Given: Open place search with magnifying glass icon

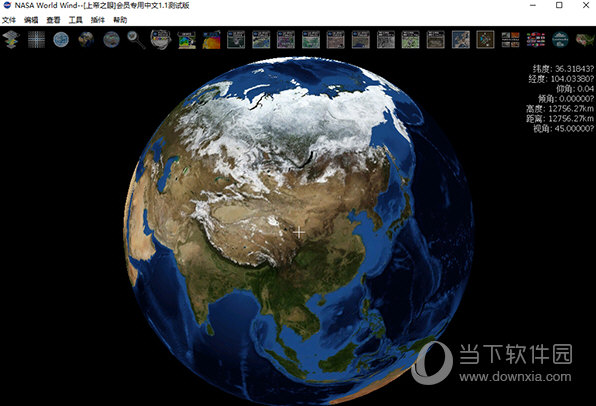Looking at the screenshot, I should 136,40.
